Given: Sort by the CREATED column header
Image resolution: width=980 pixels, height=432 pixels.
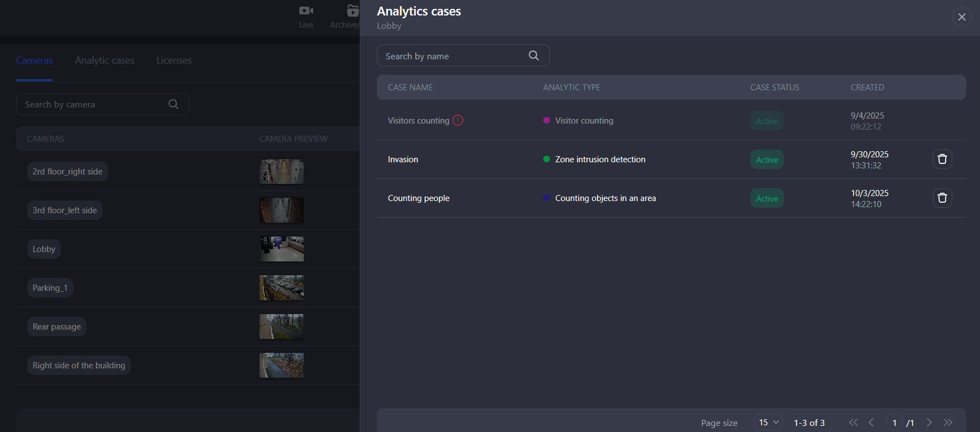Looking at the screenshot, I should [x=867, y=88].
